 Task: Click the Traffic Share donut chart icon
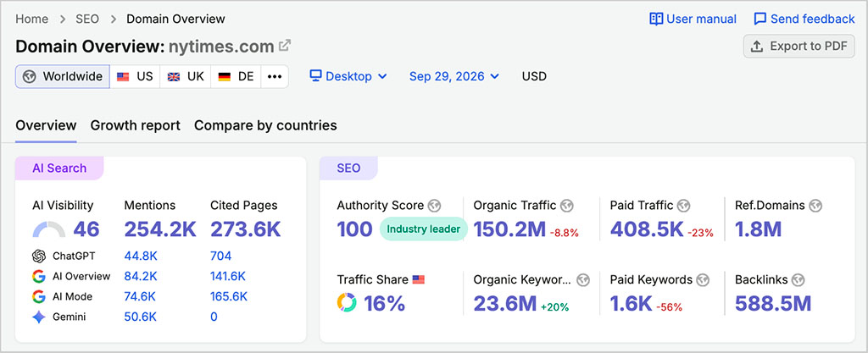[x=347, y=303]
